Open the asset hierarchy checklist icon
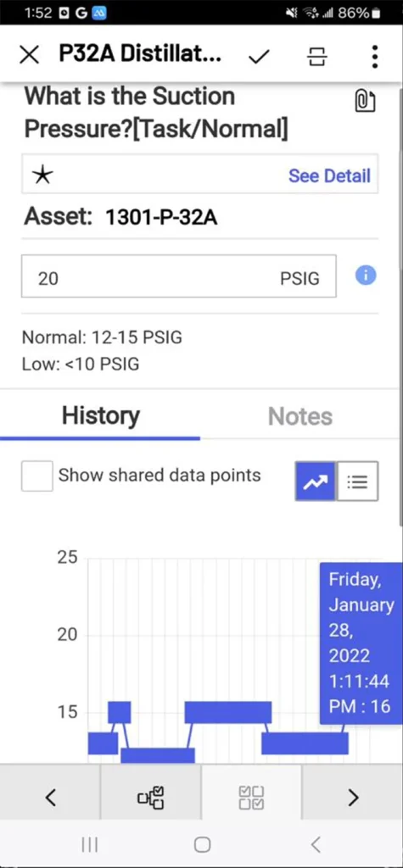Viewport: 403px width, 868px height. pyautogui.click(x=151, y=797)
